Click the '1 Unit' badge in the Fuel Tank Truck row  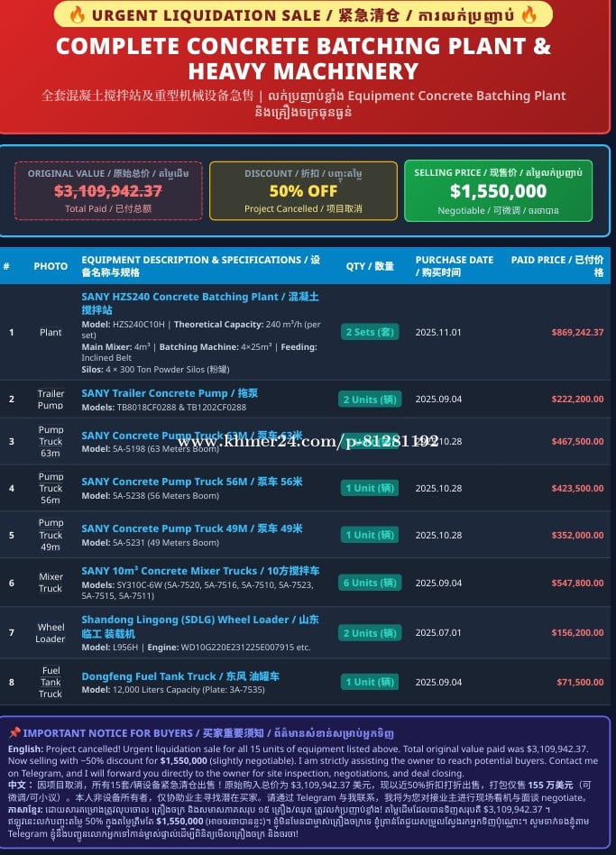(370, 682)
